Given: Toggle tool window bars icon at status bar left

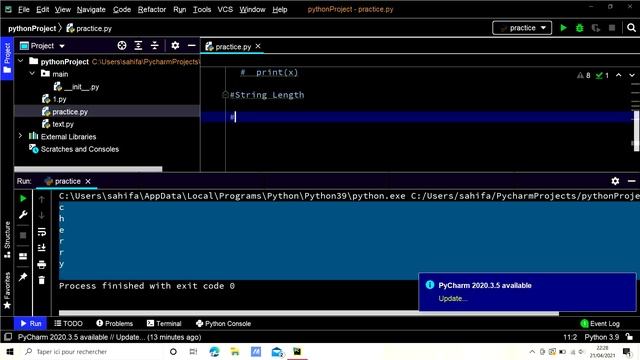Looking at the screenshot, I should coord(8,337).
